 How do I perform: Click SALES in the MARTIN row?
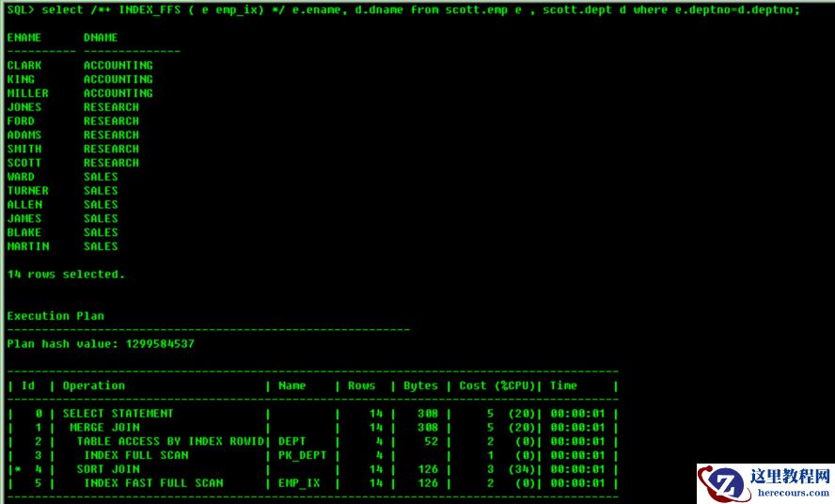tap(101, 246)
